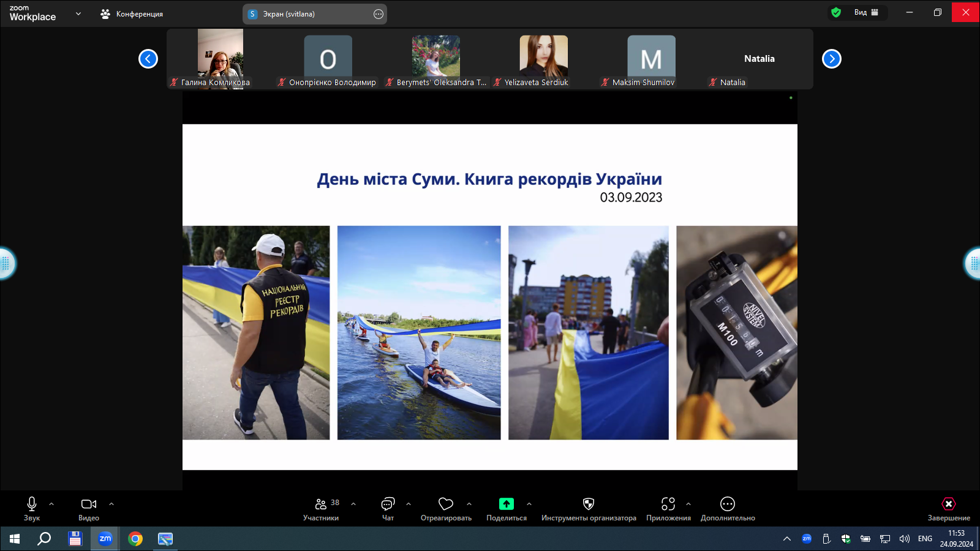Open the Дополнительно more options icon
Screen dimensions: 980x551
(x=727, y=504)
